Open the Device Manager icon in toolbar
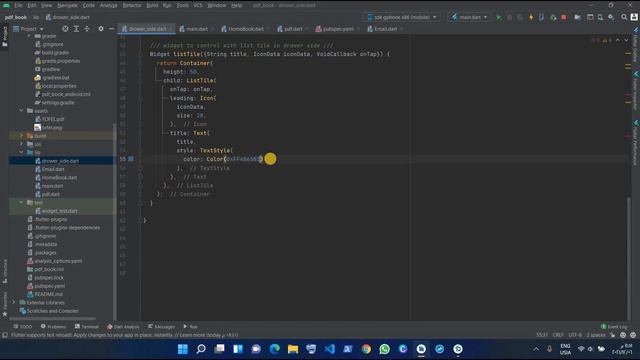 pos(600,17)
